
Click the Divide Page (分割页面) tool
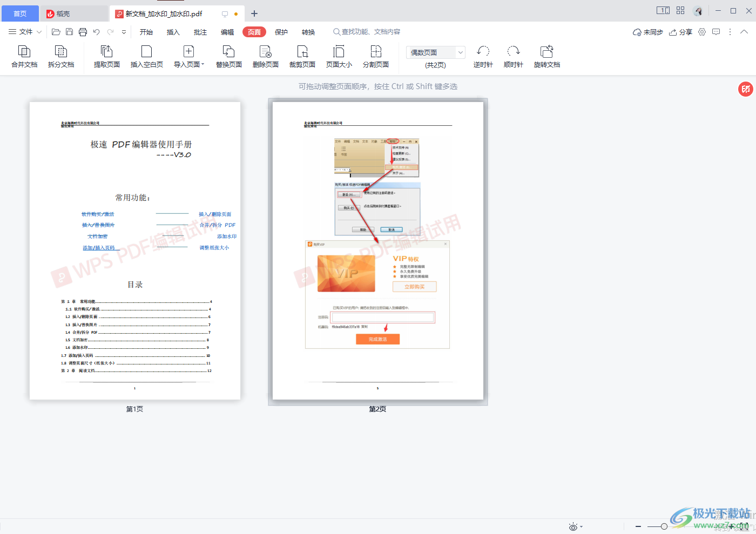click(376, 56)
